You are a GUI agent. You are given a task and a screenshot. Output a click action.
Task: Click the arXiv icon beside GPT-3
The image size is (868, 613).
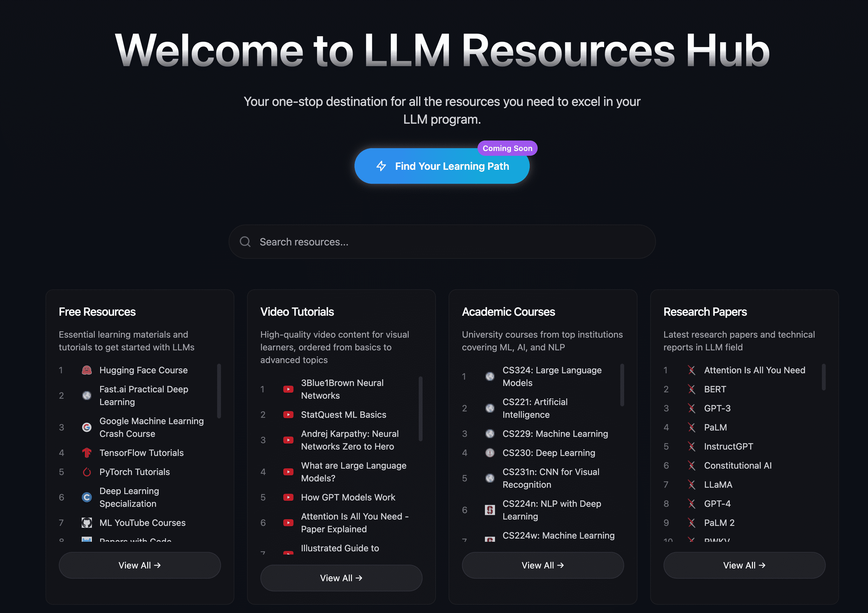tap(691, 409)
